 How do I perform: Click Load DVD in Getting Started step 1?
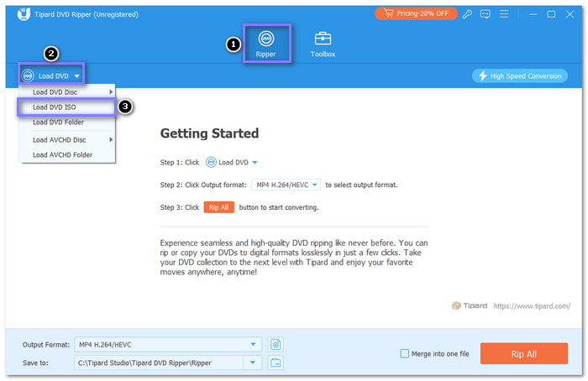[x=232, y=162]
